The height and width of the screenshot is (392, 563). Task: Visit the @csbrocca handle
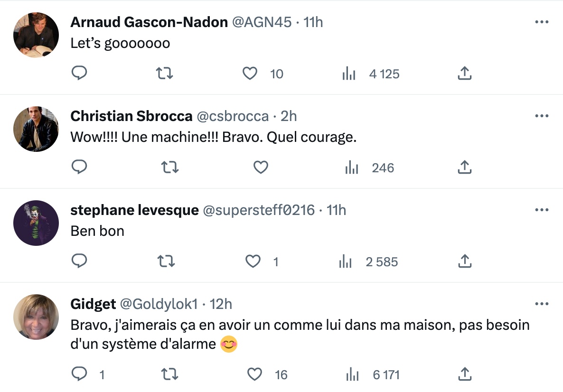(233, 116)
